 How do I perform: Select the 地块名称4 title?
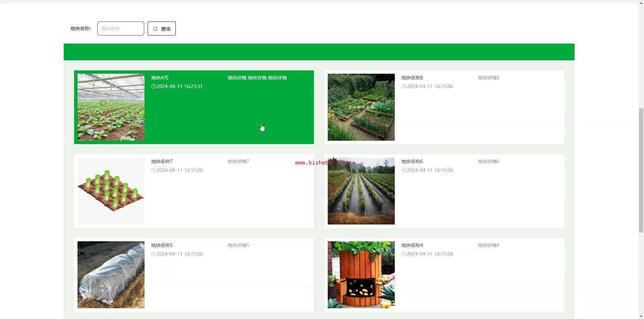point(412,245)
